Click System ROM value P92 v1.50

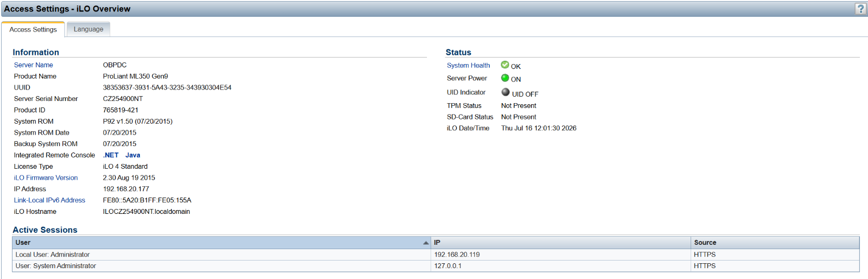coord(138,122)
